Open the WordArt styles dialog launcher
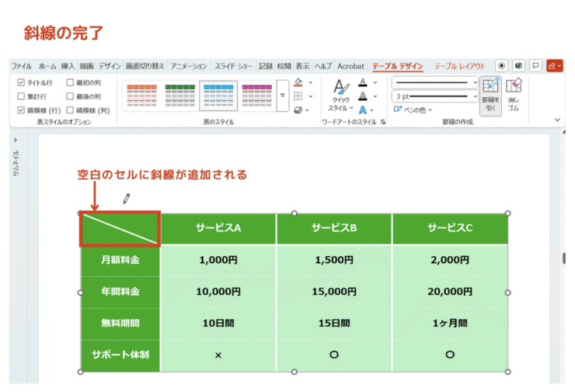575x392 pixels. pyautogui.click(x=383, y=122)
